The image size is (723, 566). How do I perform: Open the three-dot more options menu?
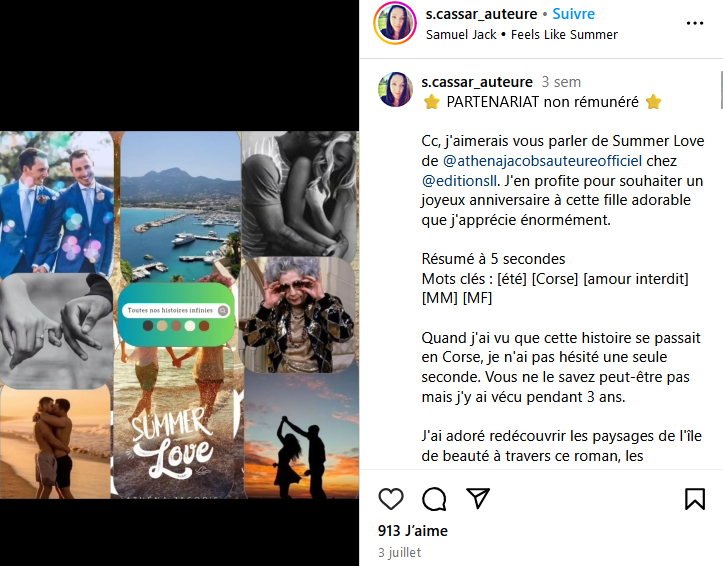coord(695,23)
